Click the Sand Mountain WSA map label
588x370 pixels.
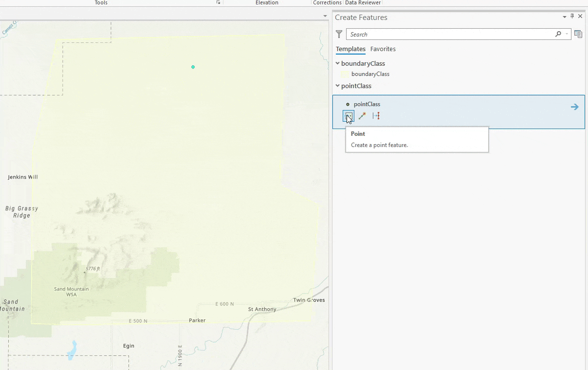72,292
